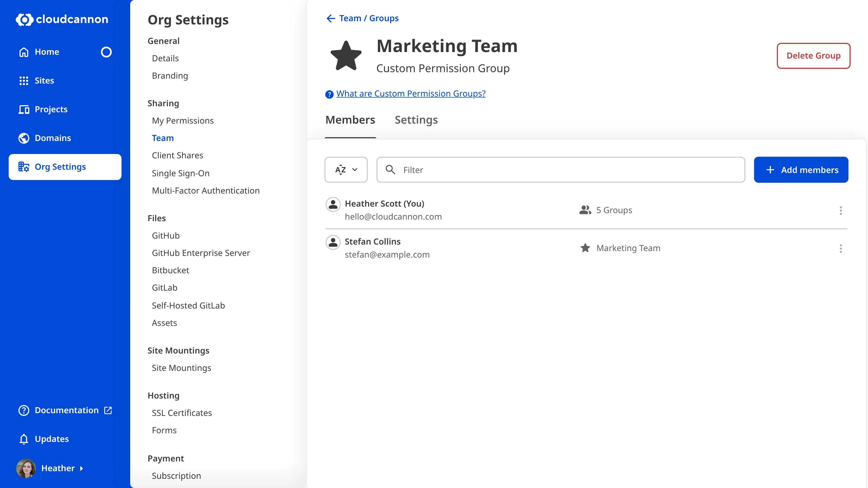The width and height of the screenshot is (868, 488).
Task: Open the A-Z sort dropdown
Action: pyautogui.click(x=346, y=170)
